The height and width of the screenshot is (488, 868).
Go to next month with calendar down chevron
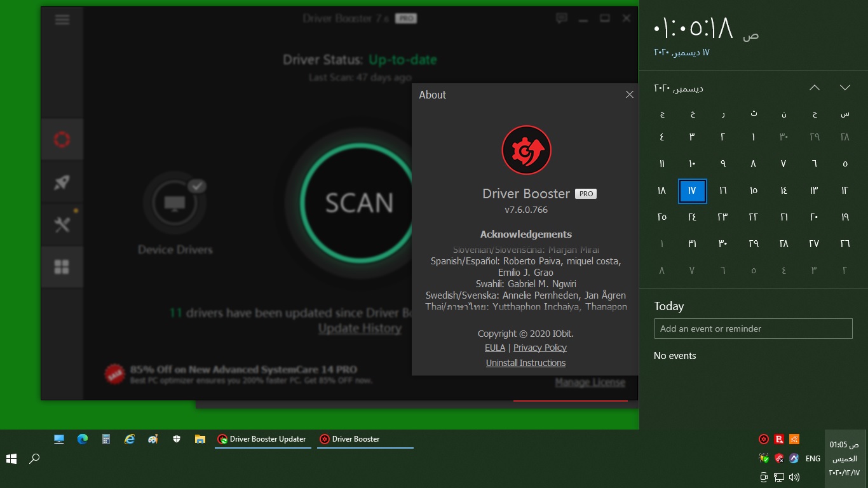tap(845, 88)
